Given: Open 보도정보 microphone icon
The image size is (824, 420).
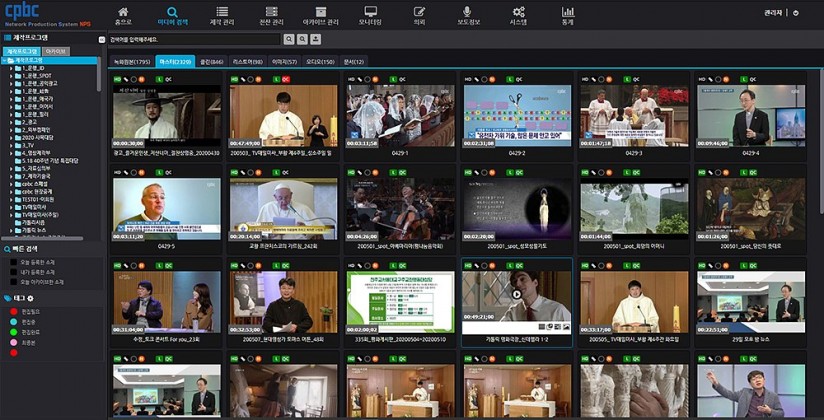Looking at the screenshot, I should click(x=468, y=15).
